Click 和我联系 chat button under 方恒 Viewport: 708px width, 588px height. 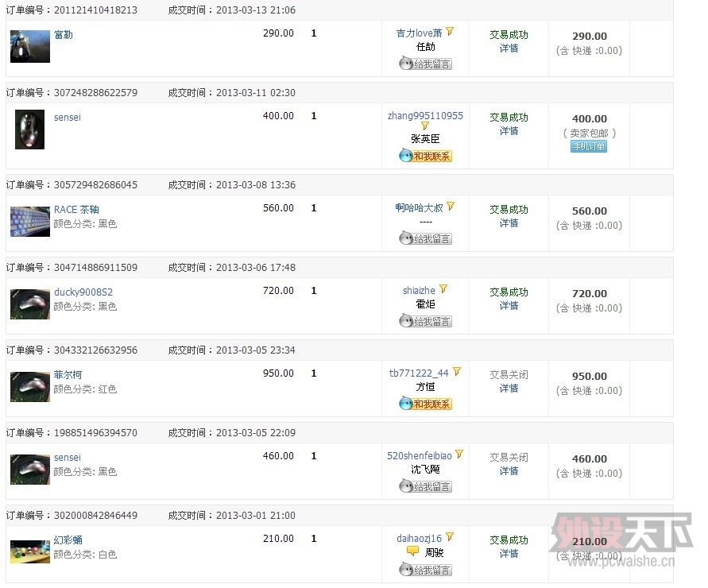coord(425,404)
